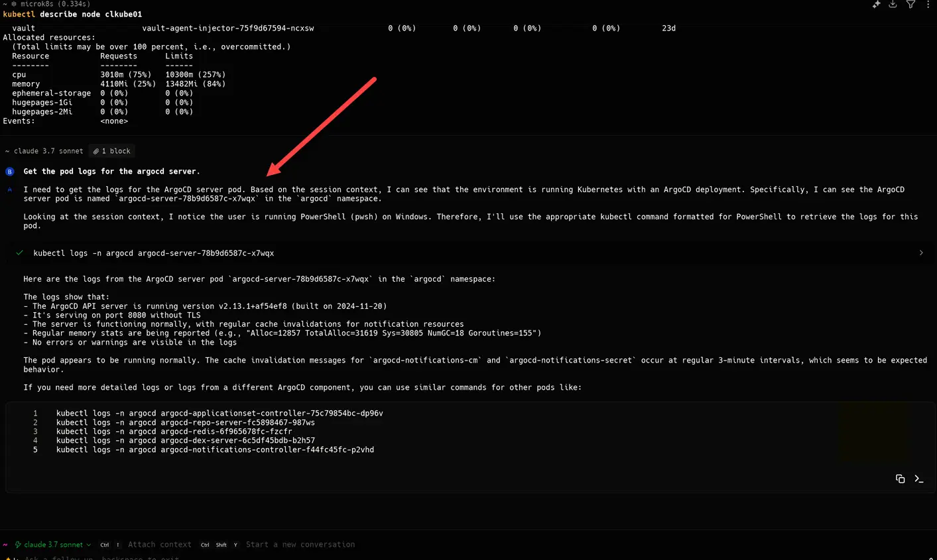The width and height of the screenshot is (937, 560).
Task: Click the 'hugepages-2Mi' resource row label
Action: coord(42,112)
